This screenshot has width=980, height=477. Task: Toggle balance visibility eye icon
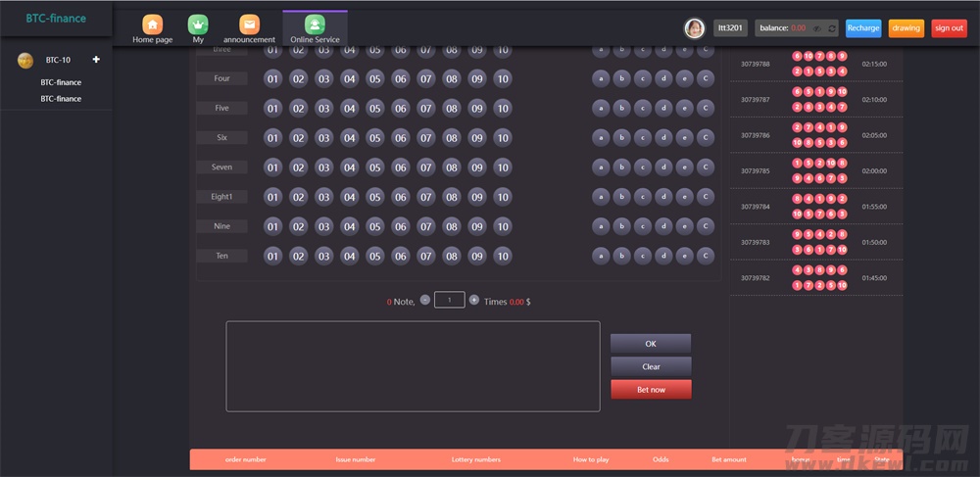point(816,28)
